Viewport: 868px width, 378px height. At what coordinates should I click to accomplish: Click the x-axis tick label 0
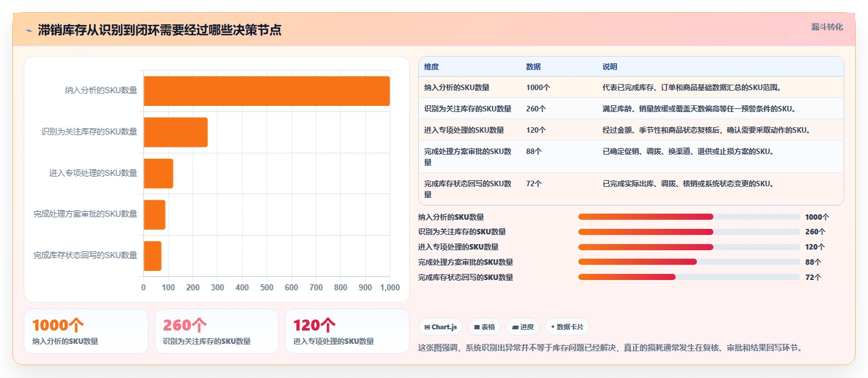coord(144,287)
